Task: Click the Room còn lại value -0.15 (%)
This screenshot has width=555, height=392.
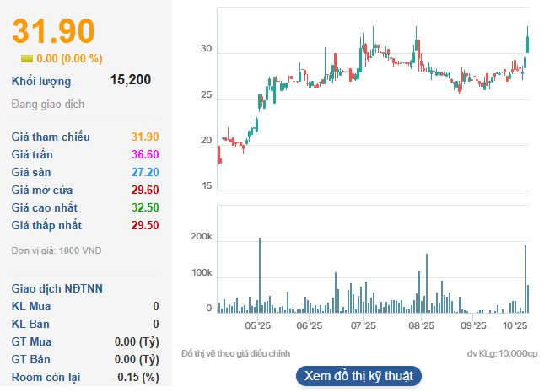Action: [137, 377]
